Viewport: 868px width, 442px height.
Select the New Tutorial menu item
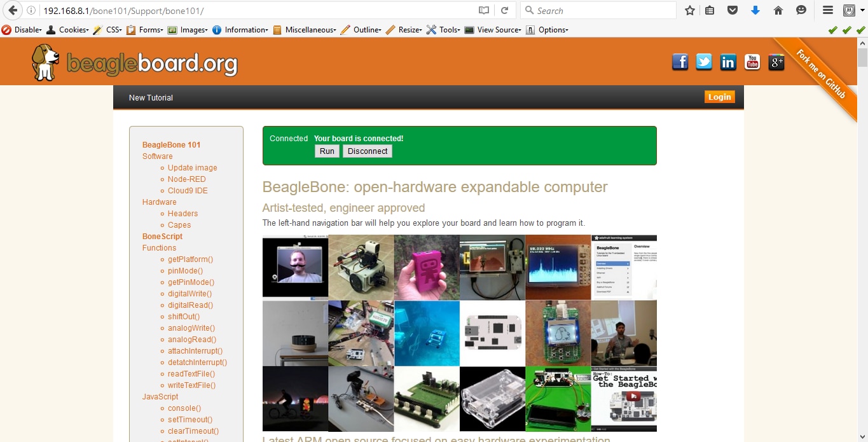(x=151, y=98)
